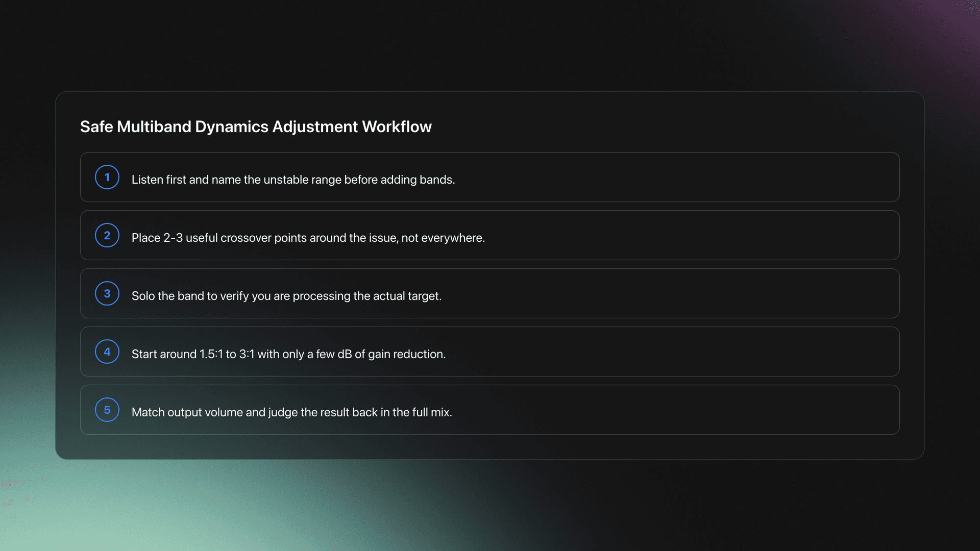980x551 pixels.
Task: Click the step 4 number badge
Action: pyautogui.click(x=107, y=352)
